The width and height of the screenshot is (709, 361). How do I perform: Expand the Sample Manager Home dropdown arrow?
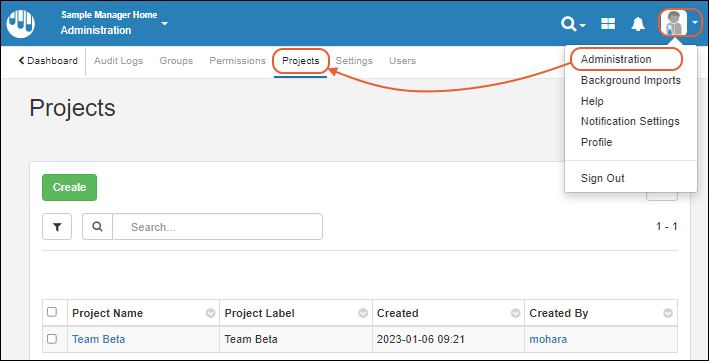click(x=165, y=23)
